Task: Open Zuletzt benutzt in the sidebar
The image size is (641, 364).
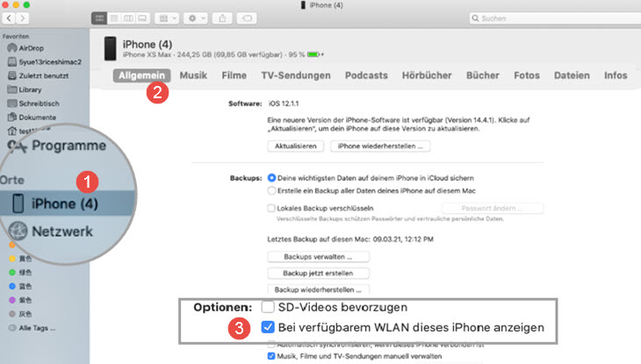Action: click(38, 76)
